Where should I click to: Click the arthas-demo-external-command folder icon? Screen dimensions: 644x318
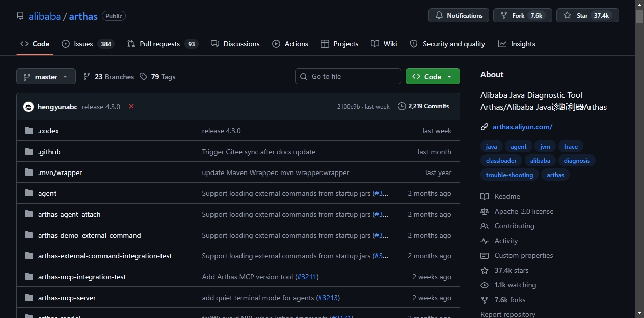point(29,235)
